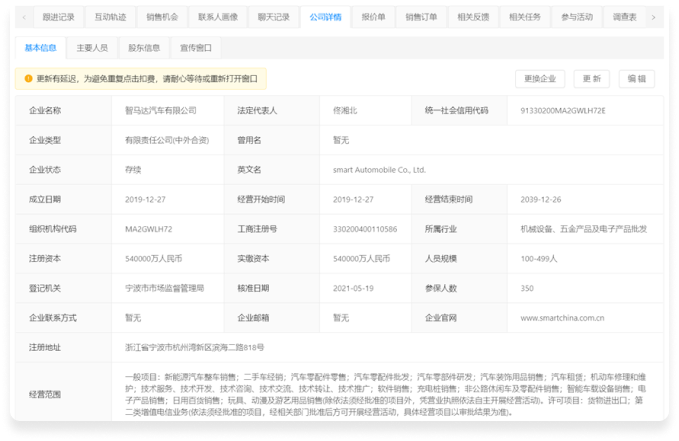Switch to the 报价单 tab
Viewport: 679px width, 441px height.
373,17
